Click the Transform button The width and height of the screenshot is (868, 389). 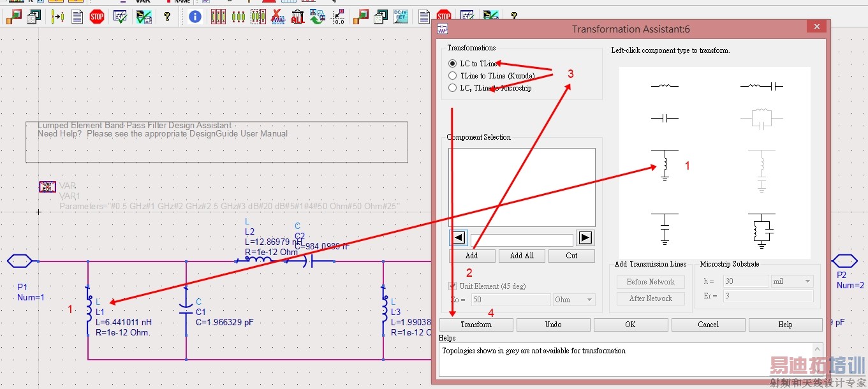(476, 325)
